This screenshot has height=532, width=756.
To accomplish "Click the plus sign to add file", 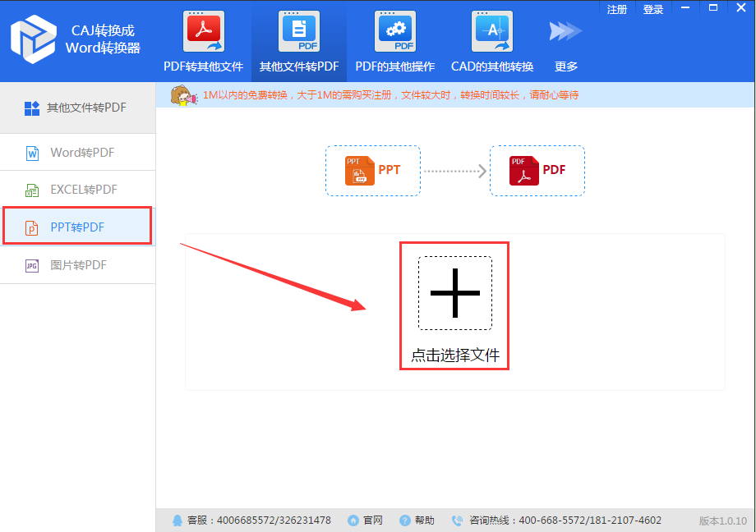I will [x=455, y=293].
